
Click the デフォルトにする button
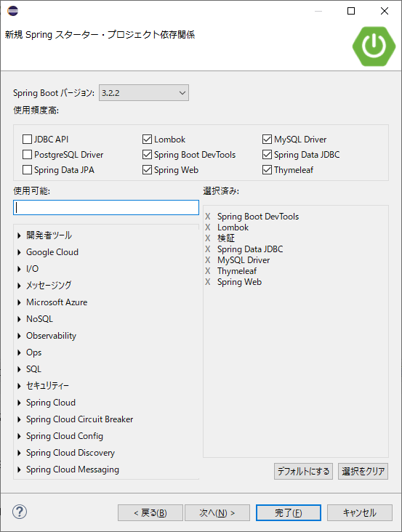point(303,471)
